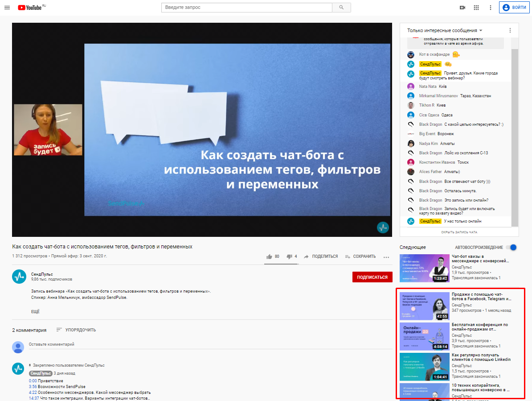Save the video via СОХРАНИТЬ

click(360, 256)
